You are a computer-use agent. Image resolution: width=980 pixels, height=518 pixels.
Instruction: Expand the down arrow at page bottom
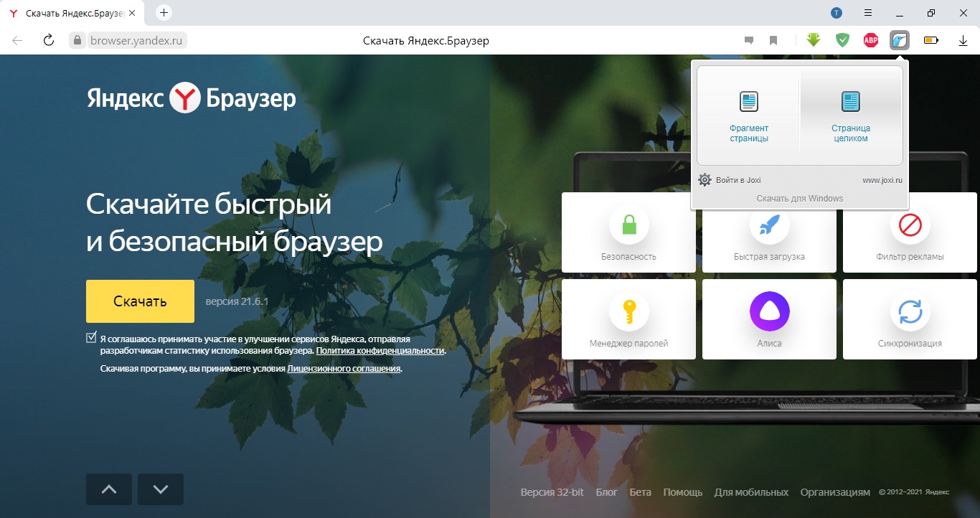tap(160, 489)
